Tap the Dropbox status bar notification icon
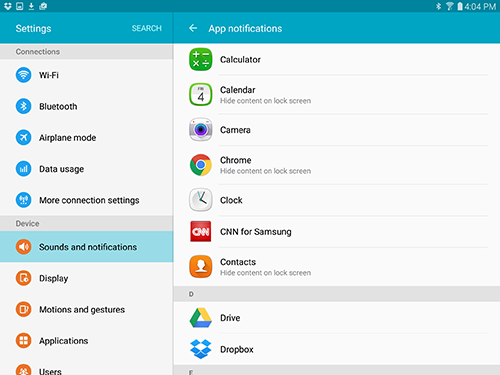 pyautogui.click(x=8, y=6)
